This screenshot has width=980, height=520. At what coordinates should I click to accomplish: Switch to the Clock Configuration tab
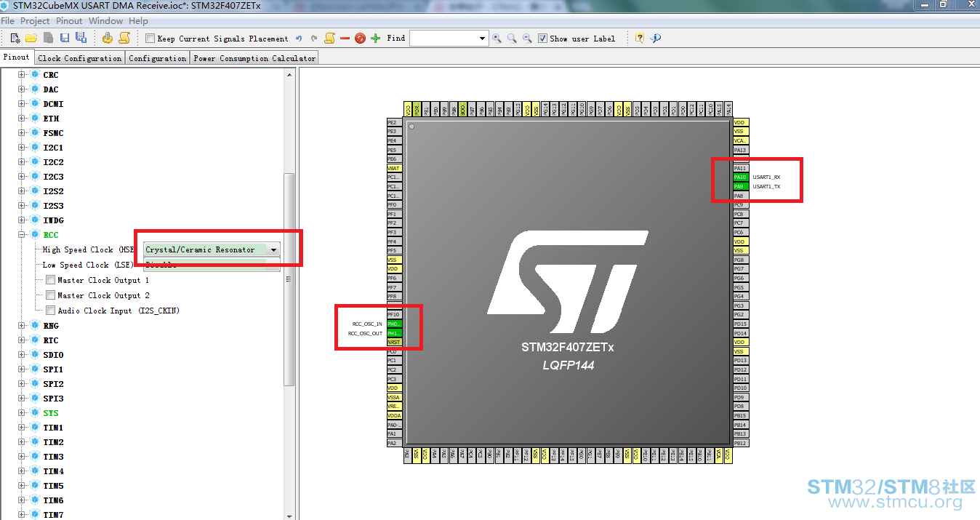click(x=80, y=58)
